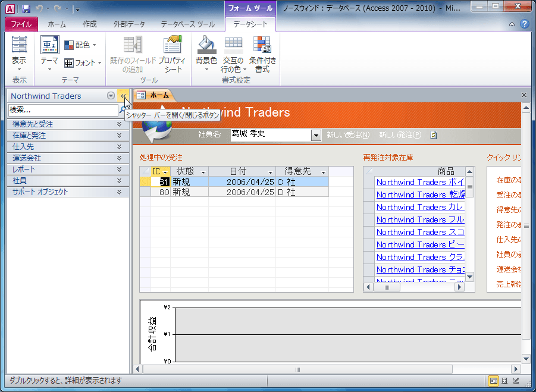Open Northwind Traders チョコ product link
Viewport: 536px width, 392px height.
point(420,269)
